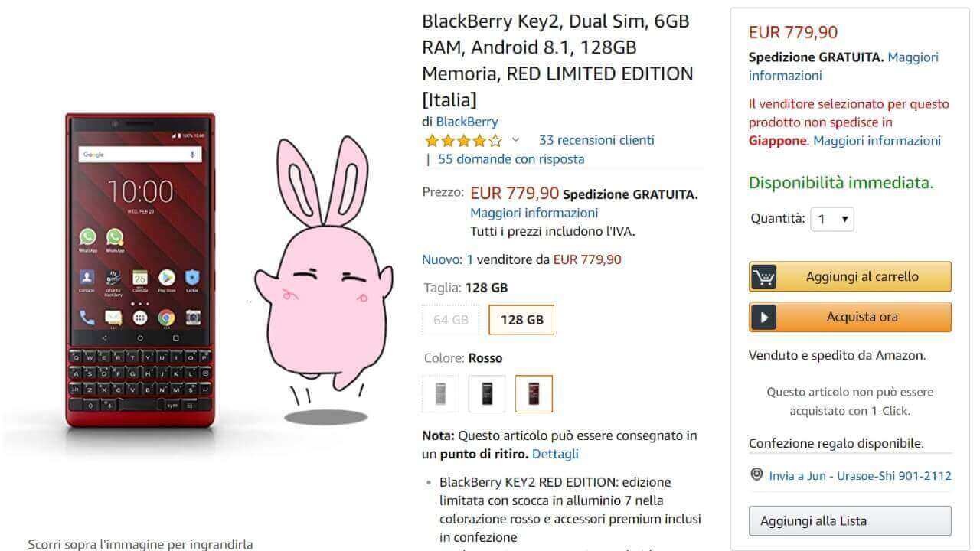Select the silver color swatch
This screenshot has height=551, width=980.
click(440, 393)
